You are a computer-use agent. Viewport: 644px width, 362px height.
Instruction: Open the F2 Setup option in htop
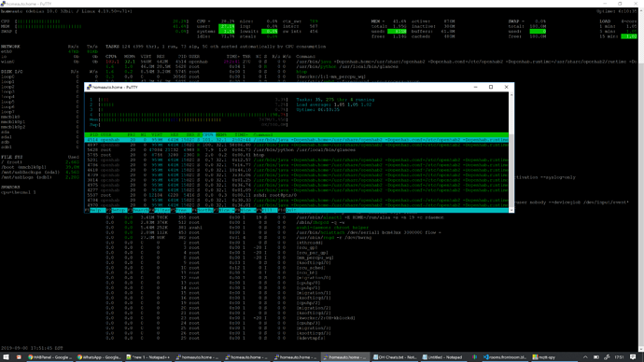point(117,210)
